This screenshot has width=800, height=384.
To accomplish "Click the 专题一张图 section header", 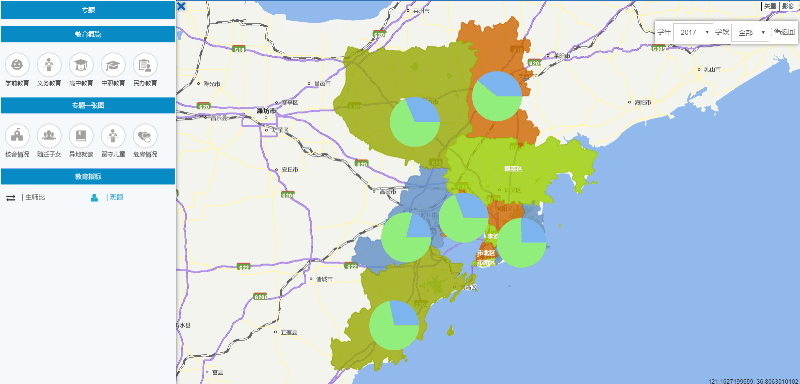I will [88, 105].
